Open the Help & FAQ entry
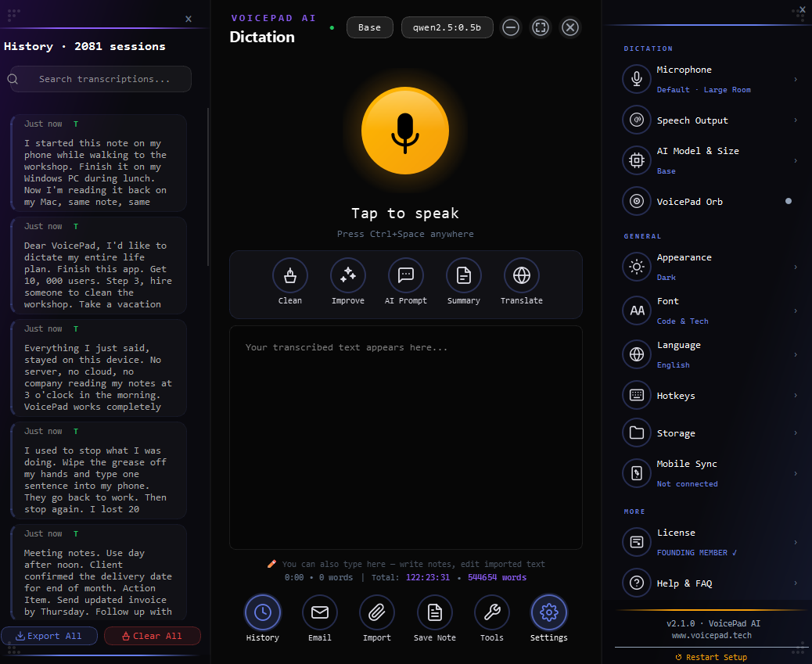This screenshot has height=664, width=812. pos(710,583)
